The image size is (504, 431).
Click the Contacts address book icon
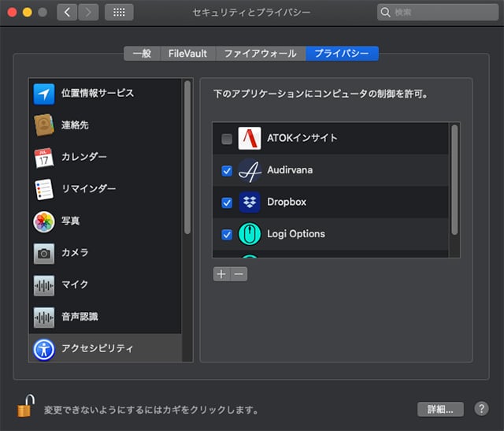(x=44, y=124)
